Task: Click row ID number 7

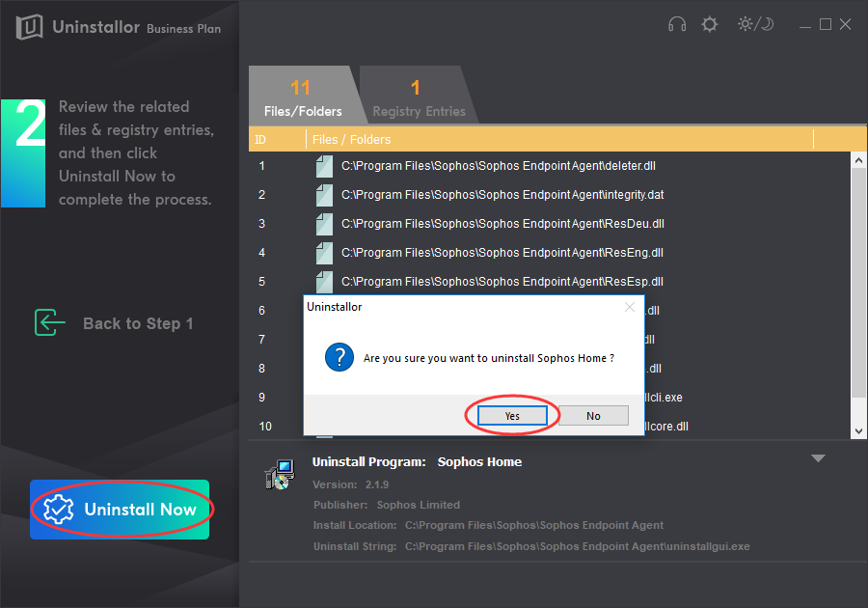Action: [261, 340]
